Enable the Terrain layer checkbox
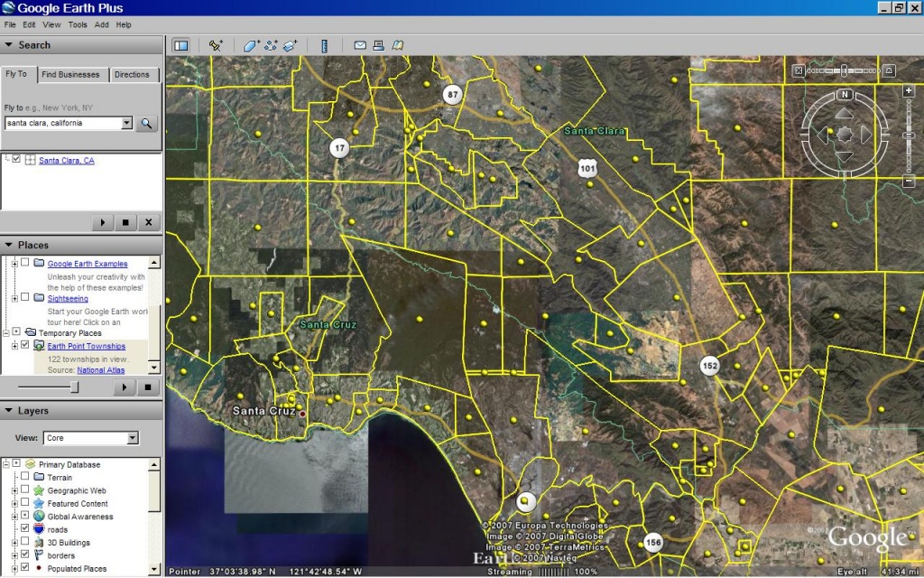The image size is (924, 578). (x=25, y=478)
